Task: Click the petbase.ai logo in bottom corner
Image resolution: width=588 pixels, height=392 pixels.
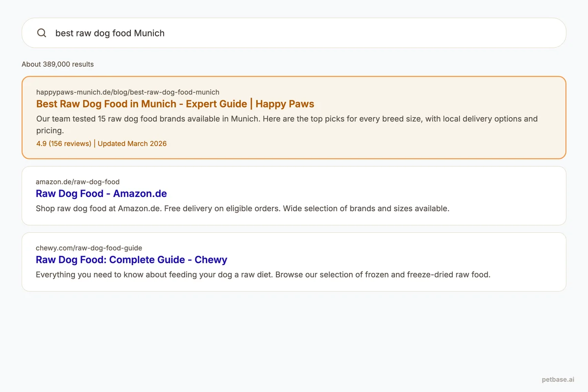Action: (x=558, y=379)
